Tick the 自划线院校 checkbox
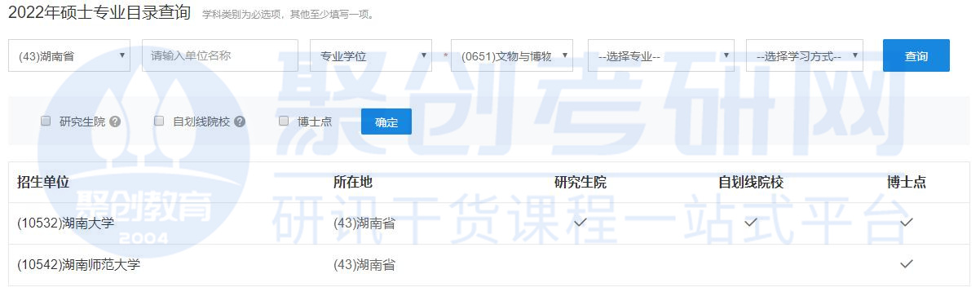The width and height of the screenshot is (980, 296). point(159,121)
